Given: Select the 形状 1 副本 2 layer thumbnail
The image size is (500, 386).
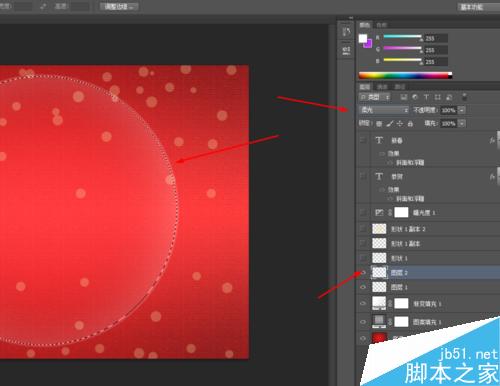Looking at the screenshot, I should (x=379, y=229).
